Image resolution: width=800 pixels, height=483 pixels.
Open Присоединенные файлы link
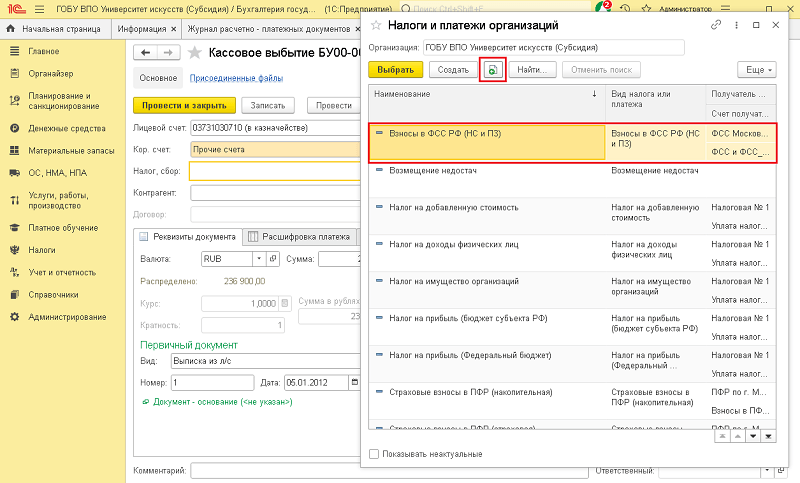click(236, 78)
